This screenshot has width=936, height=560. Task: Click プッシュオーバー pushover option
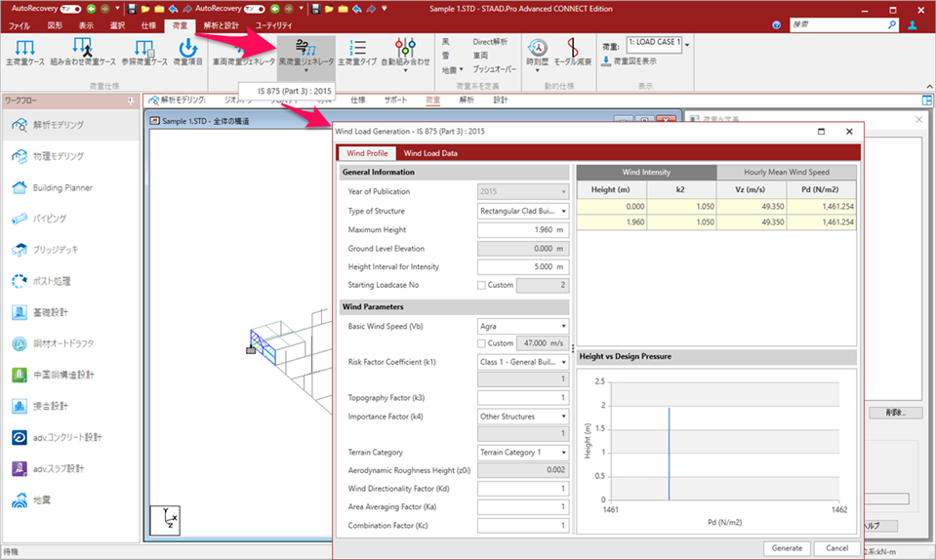(494, 69)
